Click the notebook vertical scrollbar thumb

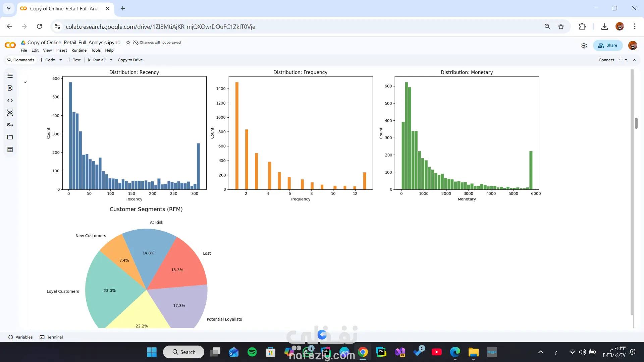(636, 123)
